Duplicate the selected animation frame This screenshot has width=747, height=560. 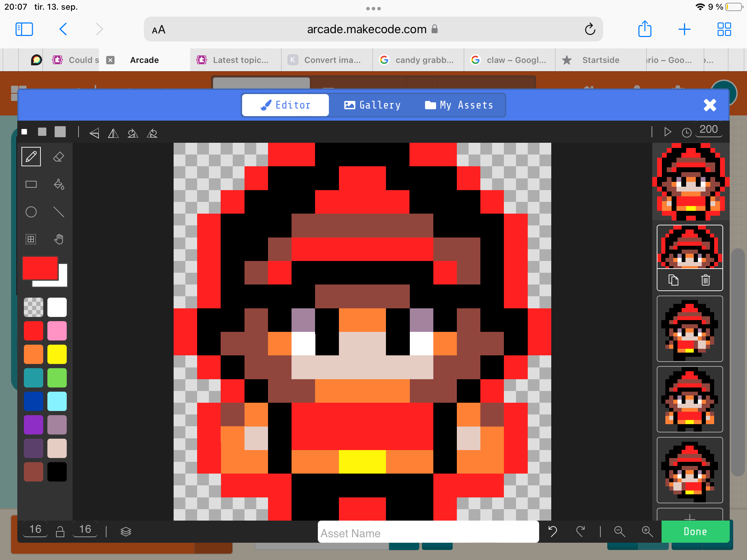pyautogui.click(x=673, y=280)
